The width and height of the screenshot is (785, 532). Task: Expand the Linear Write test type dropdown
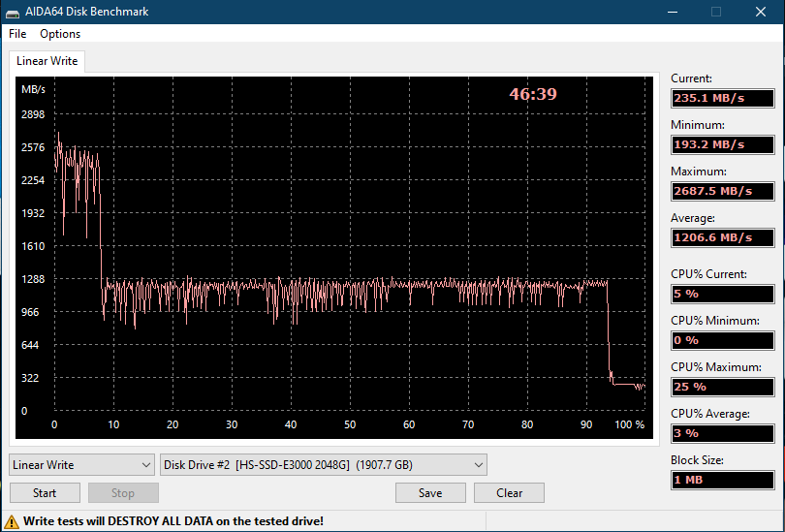point(81,465)
